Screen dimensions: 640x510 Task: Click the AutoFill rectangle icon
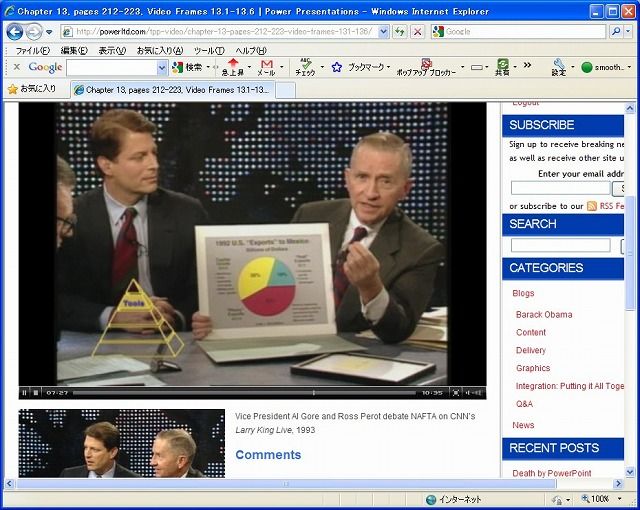pos(477,67)
